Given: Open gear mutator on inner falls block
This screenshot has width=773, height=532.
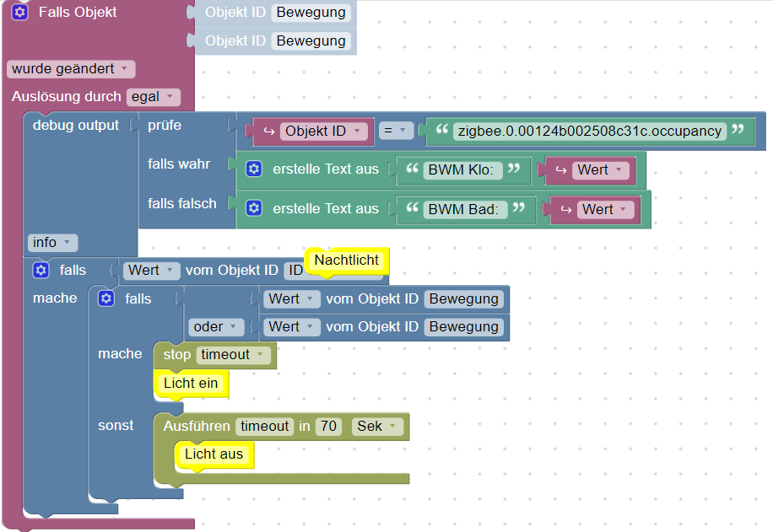Looking at the screenshot, I should click(106, 298).
